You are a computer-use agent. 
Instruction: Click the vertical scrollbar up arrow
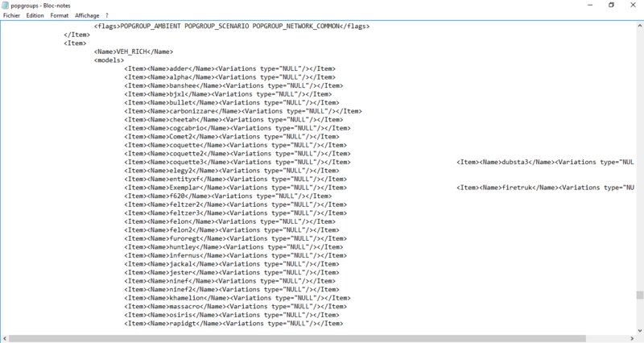tap(639, 24)
